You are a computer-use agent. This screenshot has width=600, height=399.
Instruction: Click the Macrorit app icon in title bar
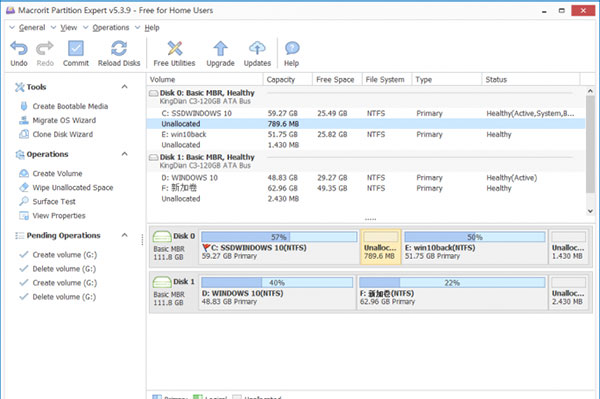[10, 10]
